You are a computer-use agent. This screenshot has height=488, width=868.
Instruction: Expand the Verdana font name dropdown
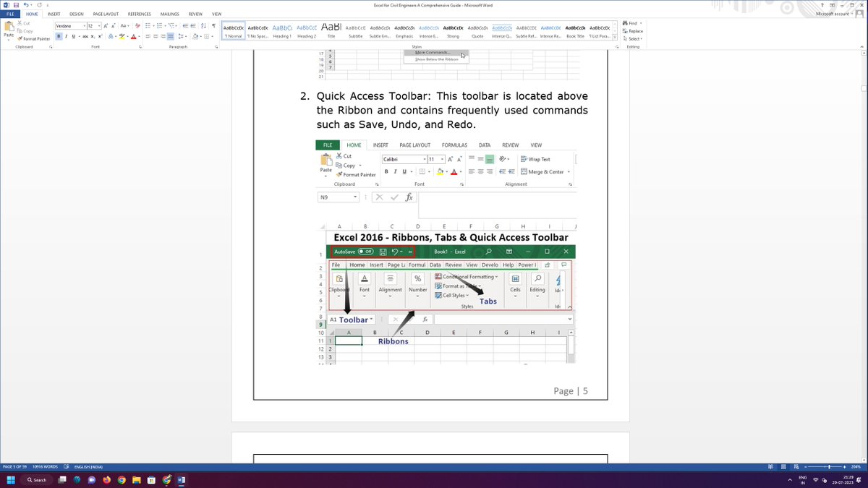click(x=84, y=25)
